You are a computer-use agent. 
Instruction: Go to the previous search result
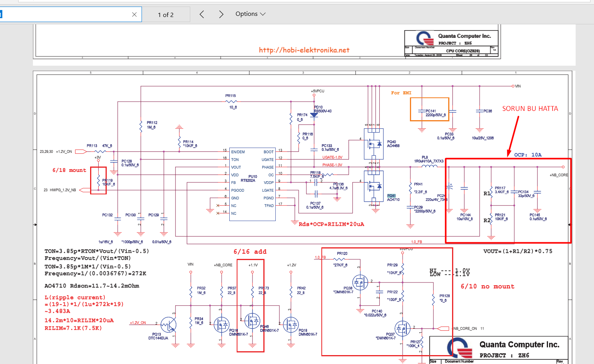201,15
